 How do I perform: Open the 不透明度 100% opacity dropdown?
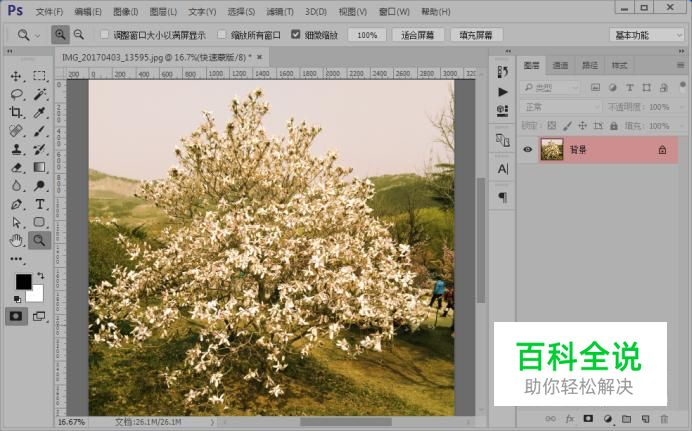pyautogui.click(x=681, y=107)
